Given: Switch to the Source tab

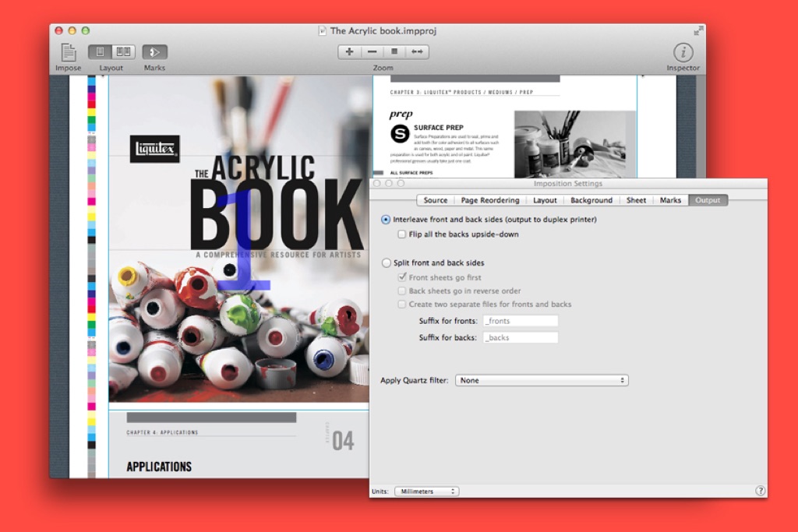Looking at the screenshot, I should coord(436,200).
